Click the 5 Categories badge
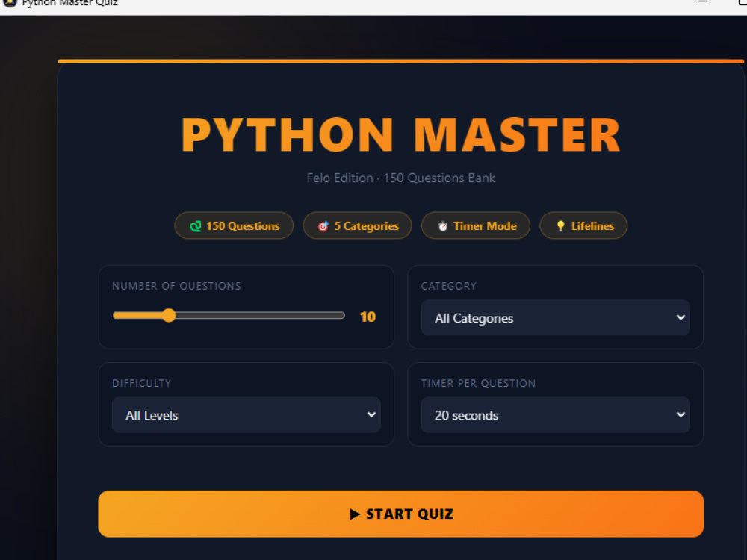Screen dimensions: 747x560 [357, 225]
